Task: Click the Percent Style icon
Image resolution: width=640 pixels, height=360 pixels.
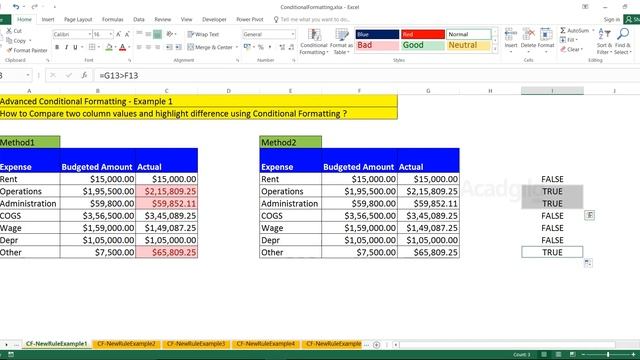Action: pyautogui.click(x=261, y=47)
